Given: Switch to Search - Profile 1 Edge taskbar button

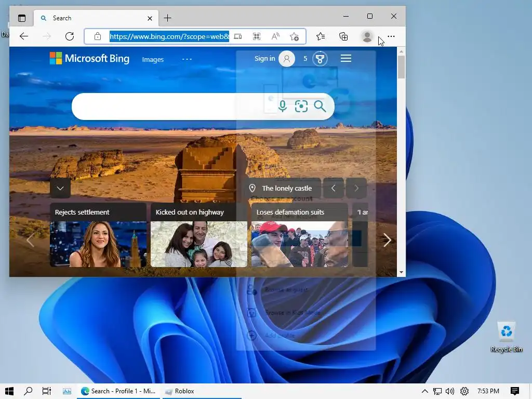Looking at the screenshot, I should 118,391.
